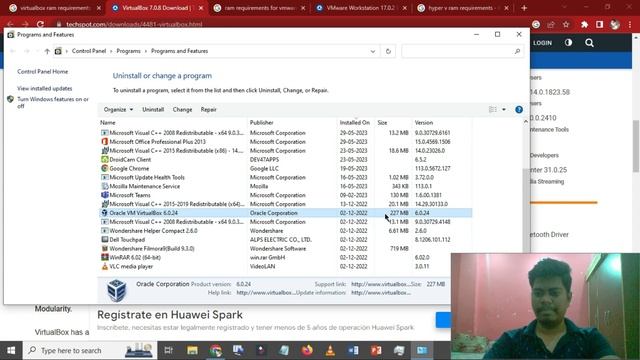Open Turn Windows features on or off

53,102
